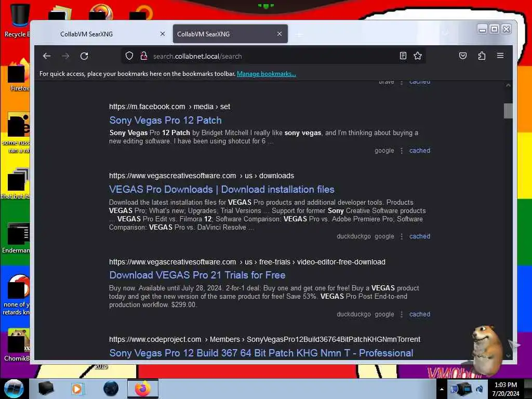The width and height of the screenshot is (532, 399).
Task: Click the address bar URL field
Action: 273,56
